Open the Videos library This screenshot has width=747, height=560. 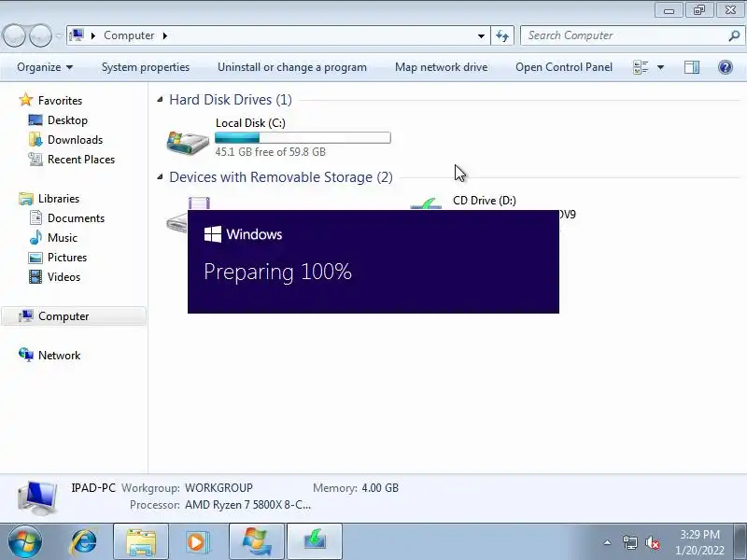(x=63, y=276)
